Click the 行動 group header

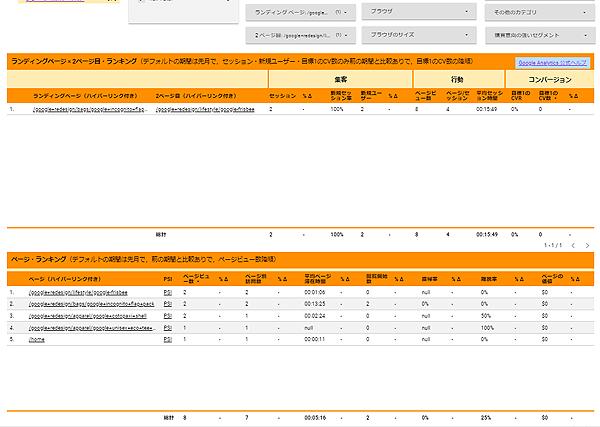click(x=457, y=80)
